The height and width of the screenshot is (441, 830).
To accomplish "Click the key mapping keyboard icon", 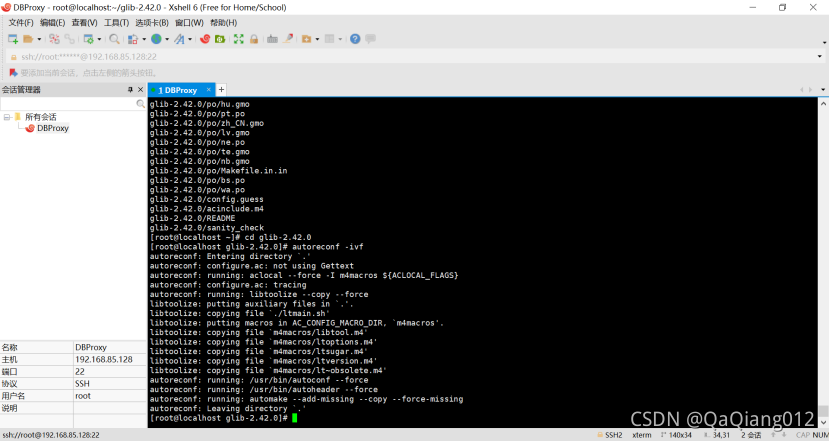I will coord(272,39).
